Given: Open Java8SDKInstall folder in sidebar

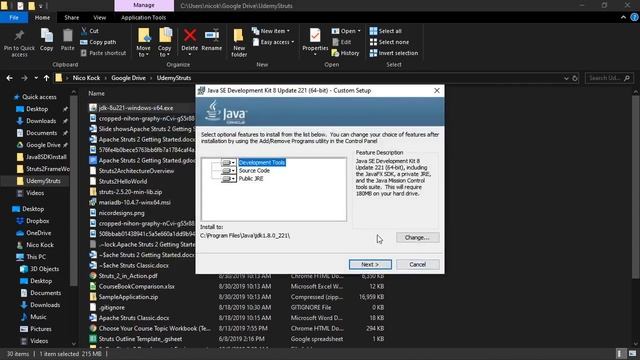Looking at the screenshot, I should (x=46, y=157).
